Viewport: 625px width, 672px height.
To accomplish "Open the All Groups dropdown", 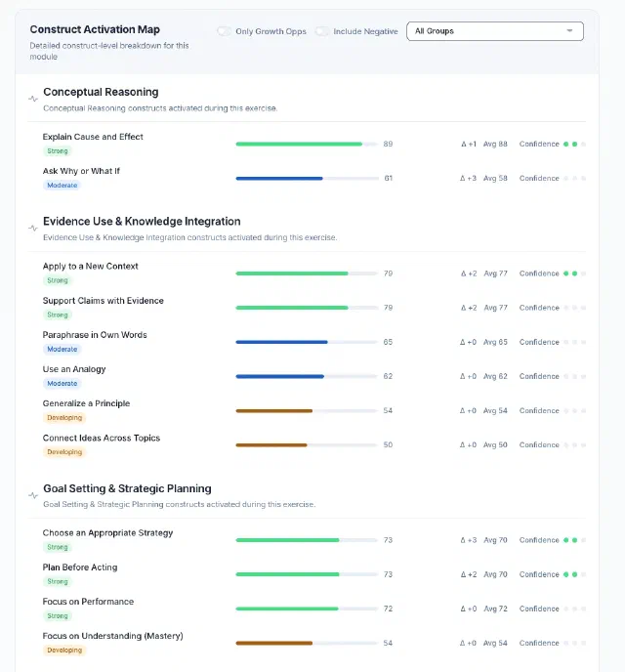I will tap(495, 31).
